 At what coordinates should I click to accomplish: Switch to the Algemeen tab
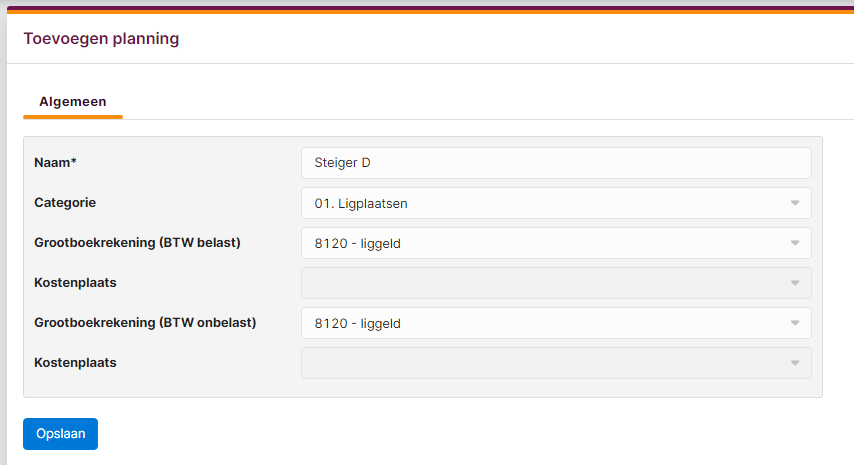coord(73,102)
